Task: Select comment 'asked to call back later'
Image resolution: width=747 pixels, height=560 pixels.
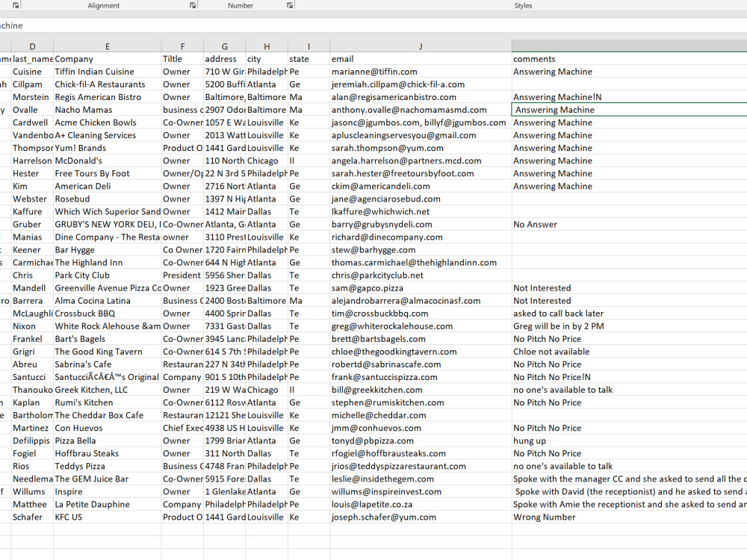Action: click(629, 314)
